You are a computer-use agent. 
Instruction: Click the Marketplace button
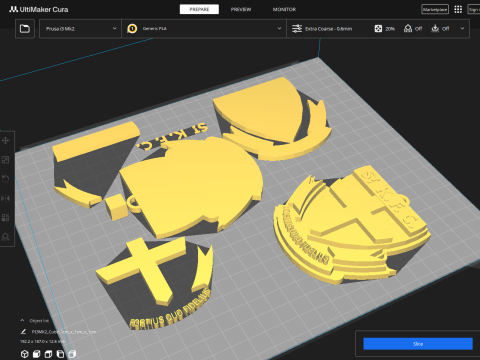435,9
